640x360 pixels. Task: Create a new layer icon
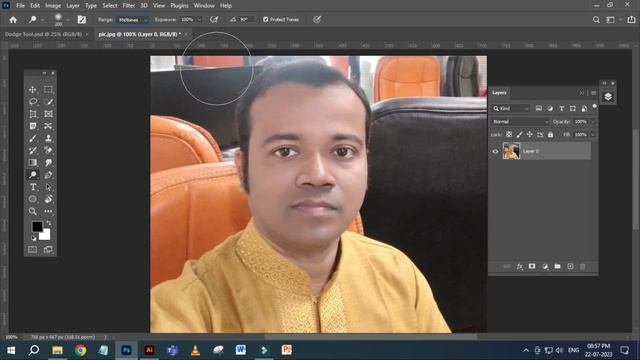pos(570,267)
